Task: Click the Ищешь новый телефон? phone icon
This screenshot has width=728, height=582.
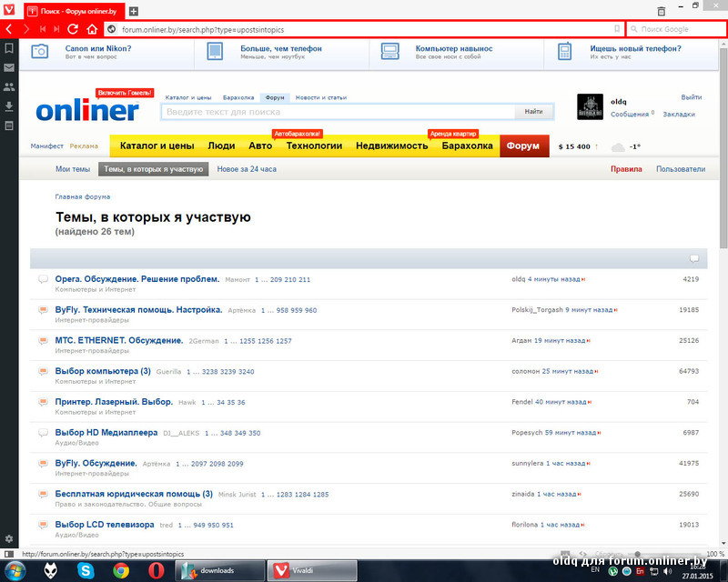Action: pos(564,51)
